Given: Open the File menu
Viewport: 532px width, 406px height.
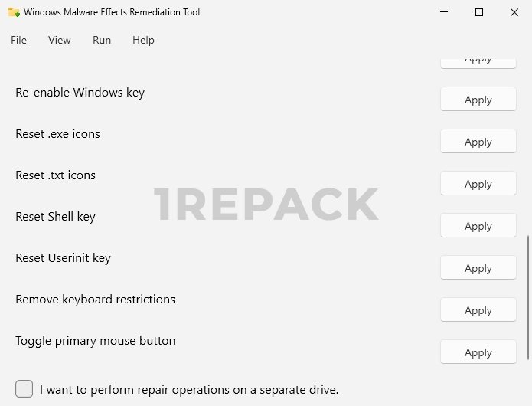Looking at the screenshot, I should click(x=18, y=40).
